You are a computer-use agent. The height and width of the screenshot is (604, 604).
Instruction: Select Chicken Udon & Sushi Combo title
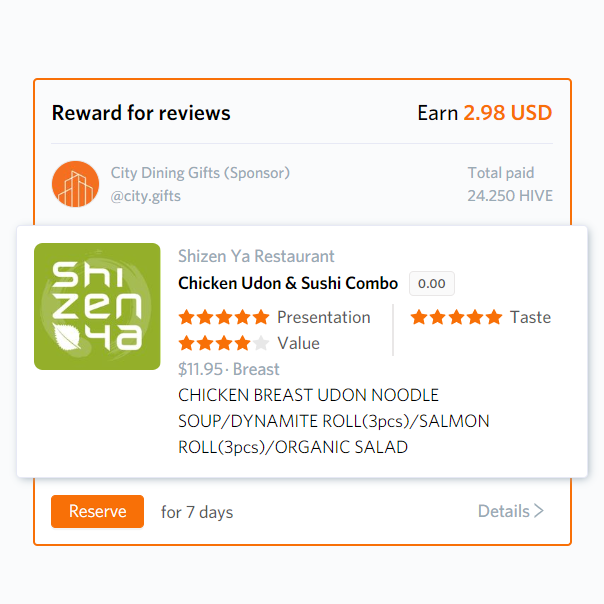[288, 283]
